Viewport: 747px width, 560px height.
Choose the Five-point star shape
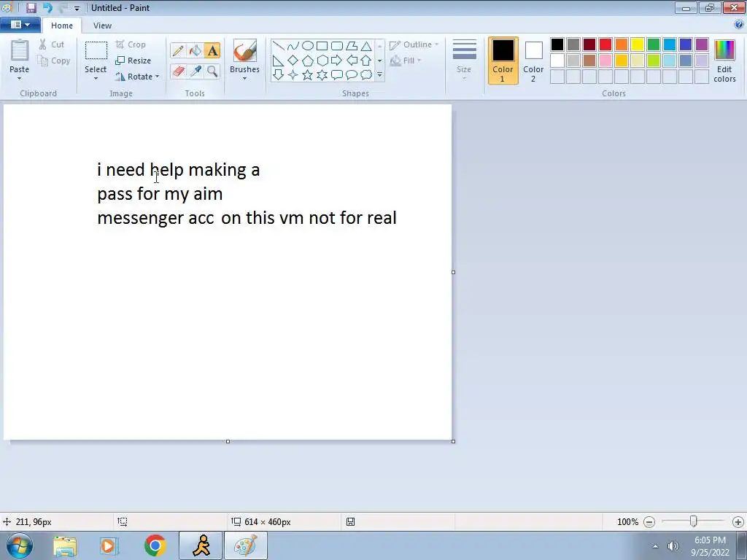click(x=308, y=75)
